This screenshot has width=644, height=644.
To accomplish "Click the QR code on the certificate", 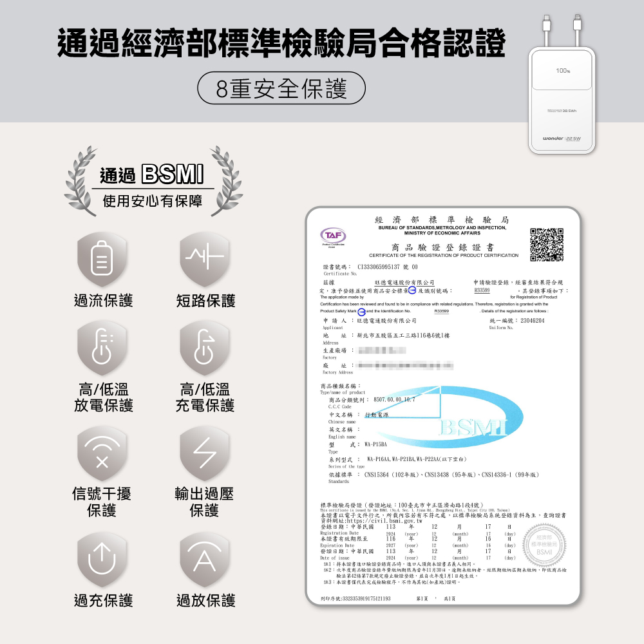I will tap(546, 245).
